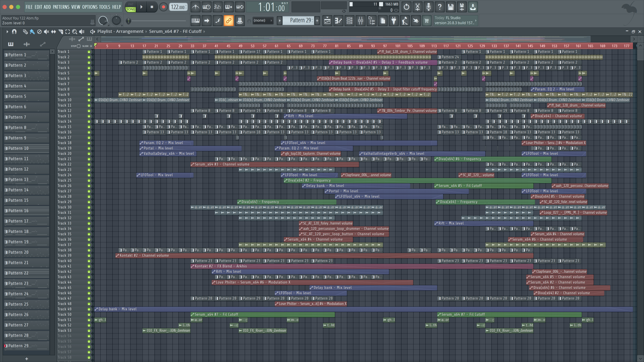Click the stop button
The height and width of the screenshot is (362, 644).
tap(152, 7)
